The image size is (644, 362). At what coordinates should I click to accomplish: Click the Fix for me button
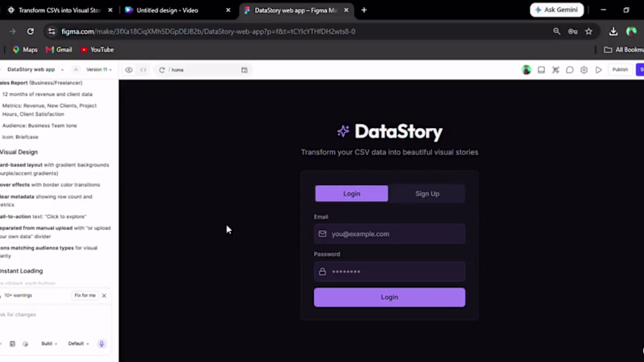click(85, 295)
